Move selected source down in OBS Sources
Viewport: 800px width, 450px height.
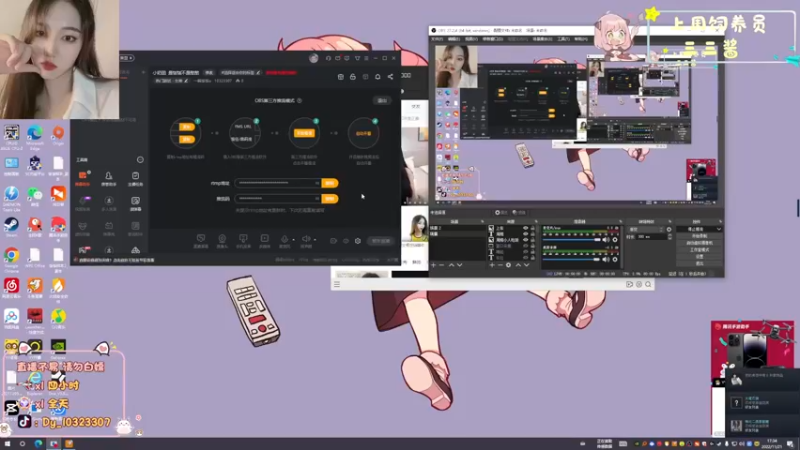click(x=526, y=265)
